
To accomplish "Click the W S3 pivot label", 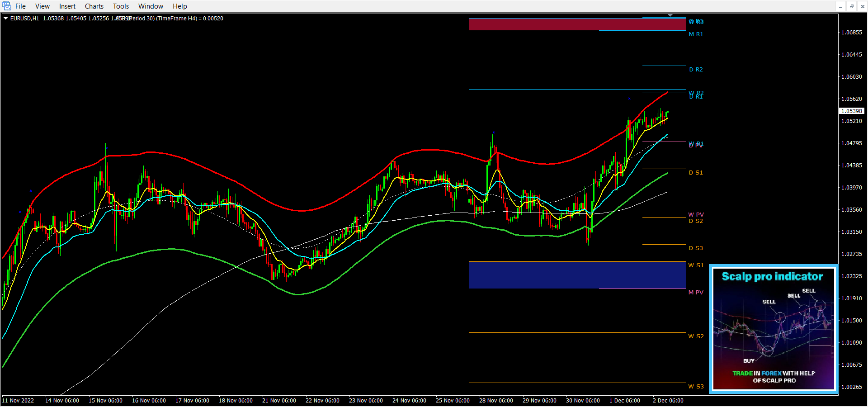I will click(x=696, y=387).
